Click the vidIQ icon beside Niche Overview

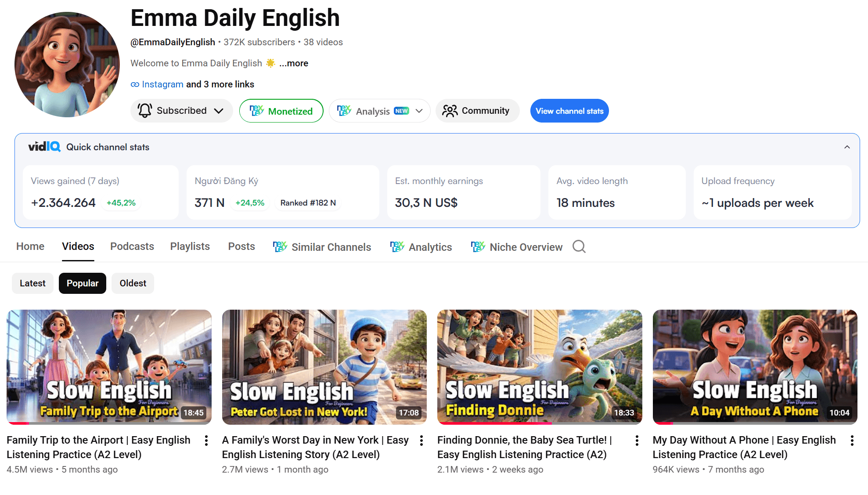click(x=478, y=247)
